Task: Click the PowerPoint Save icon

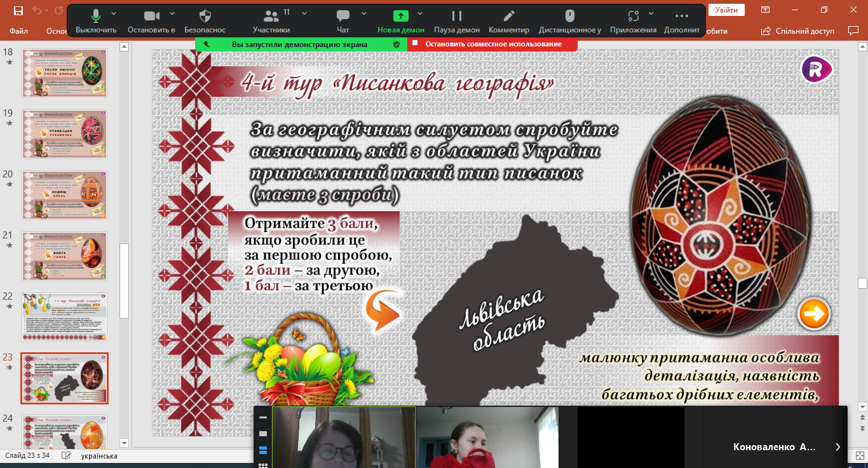Action: click(x=18, y=10)
